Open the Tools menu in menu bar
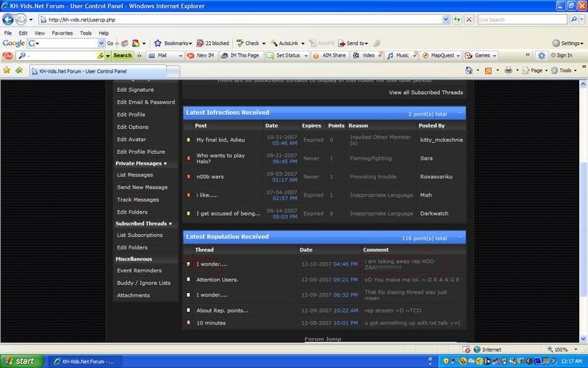This screenshot has width=588, height=368. click(x=86, y=33)
